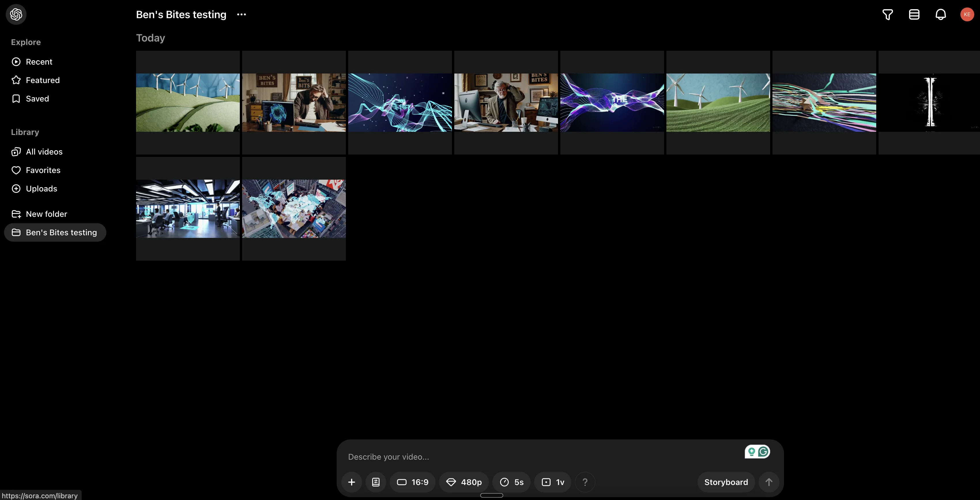The width and height of the screenshot is (980, 500).
Task: Open the presets document icon
Action: pos(376,482)
